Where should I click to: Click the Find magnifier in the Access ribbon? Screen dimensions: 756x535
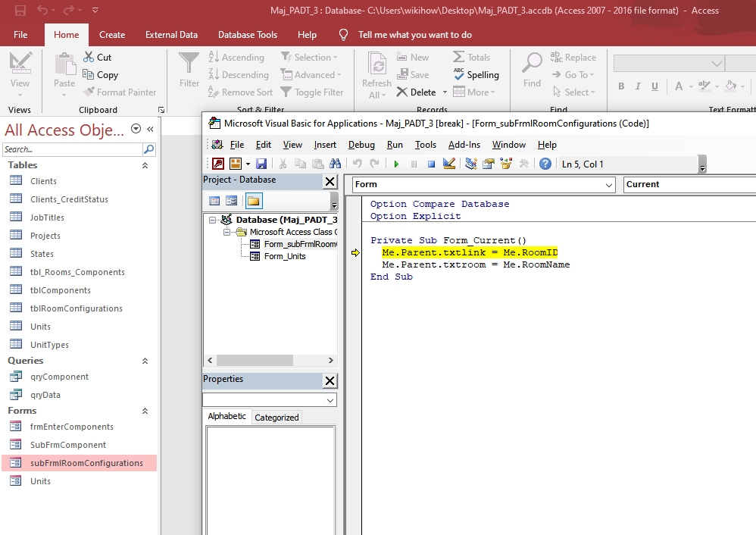(x=533, y=70)
